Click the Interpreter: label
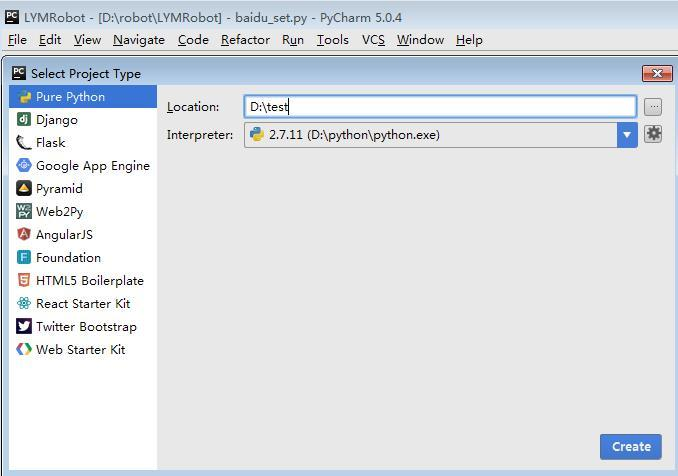The image size is (678, 476). (200, 135)
